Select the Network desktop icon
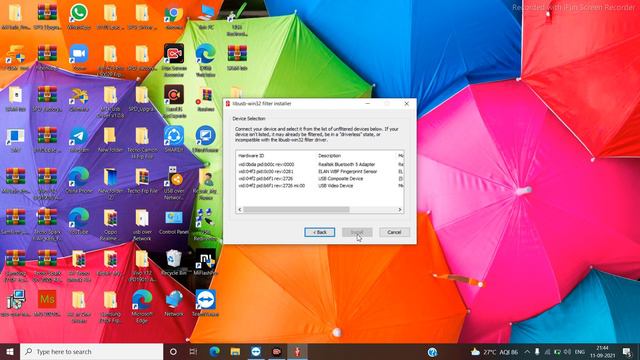Image resolution: width=640 pixels, height=360 pixels. 174,303
